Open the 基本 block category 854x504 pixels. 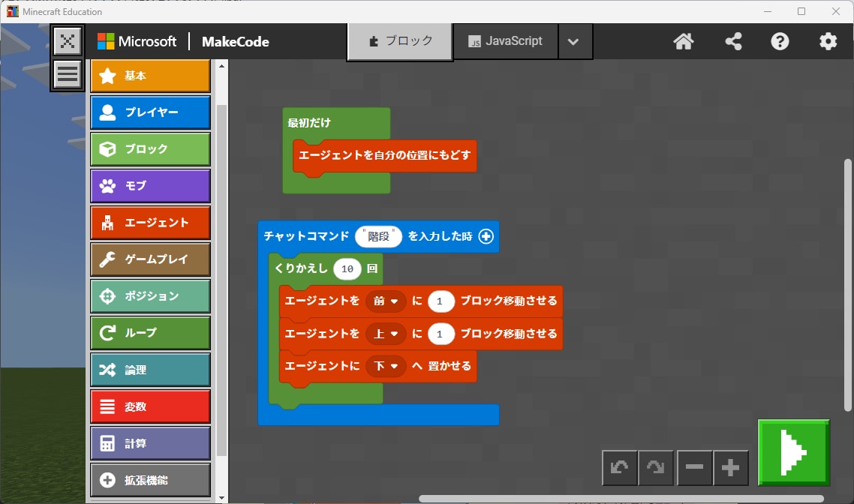[x=150, y=76]
